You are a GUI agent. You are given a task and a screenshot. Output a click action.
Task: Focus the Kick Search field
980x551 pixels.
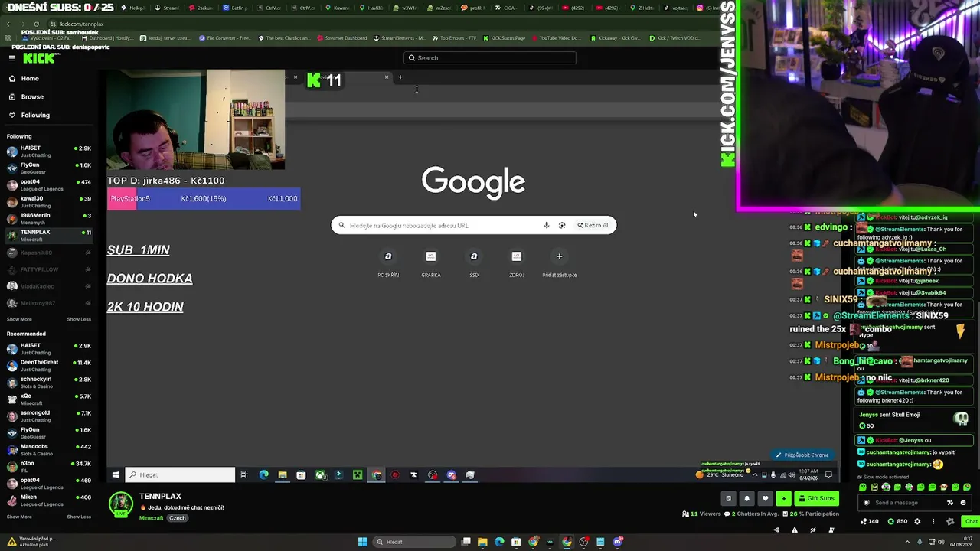click(x=490, y=58)
